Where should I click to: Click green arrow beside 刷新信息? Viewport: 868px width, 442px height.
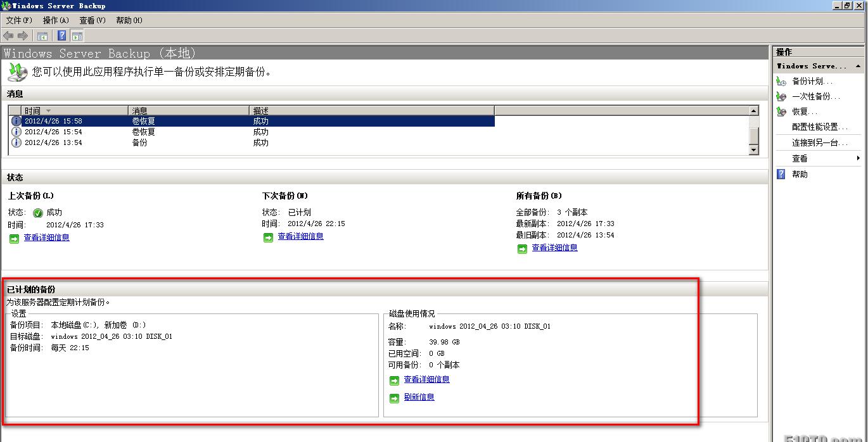[x=394, y=398]
